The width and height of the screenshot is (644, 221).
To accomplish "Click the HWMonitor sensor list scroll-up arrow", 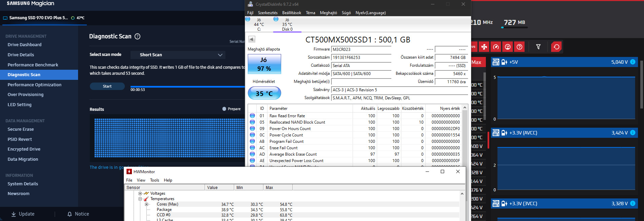I will pyautogui.click(x=462, y=194).
